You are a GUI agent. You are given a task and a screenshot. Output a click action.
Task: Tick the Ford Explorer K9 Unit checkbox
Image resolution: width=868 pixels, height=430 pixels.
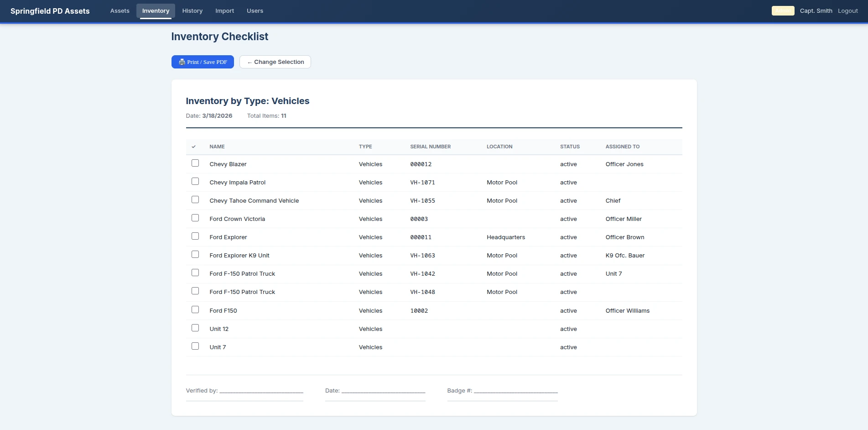[x=195, y=254]
